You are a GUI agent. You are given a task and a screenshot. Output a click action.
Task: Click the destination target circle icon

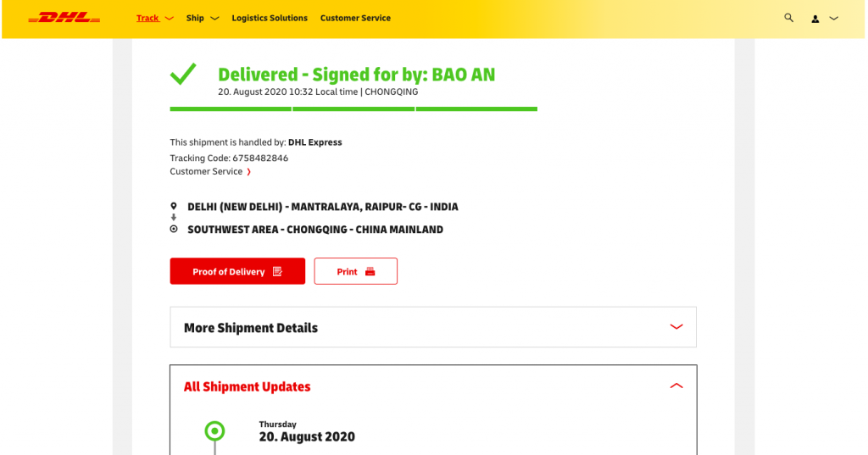174,229
